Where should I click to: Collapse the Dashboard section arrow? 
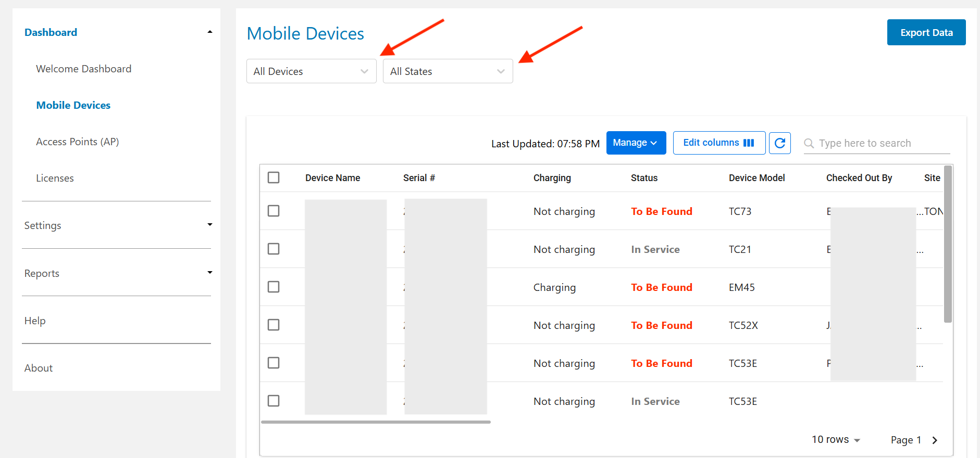pos(210,32)
